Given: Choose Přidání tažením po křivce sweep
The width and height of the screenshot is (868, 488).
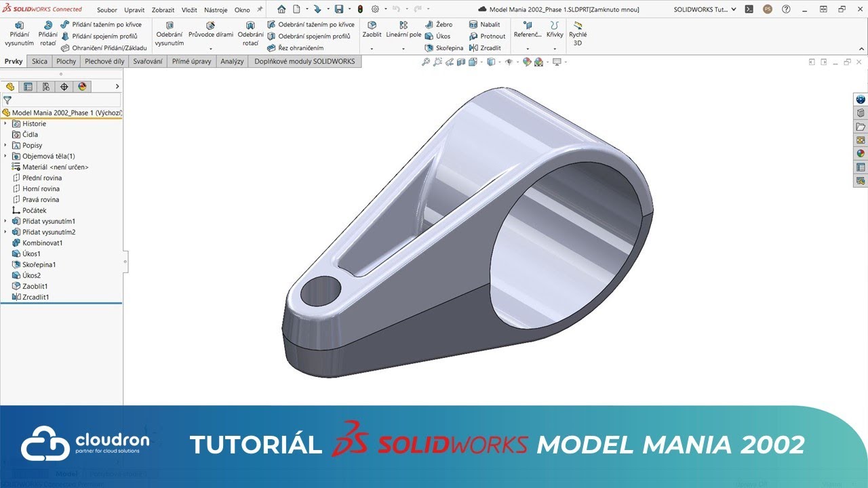Looking at the screenshot, I should 100,24.
